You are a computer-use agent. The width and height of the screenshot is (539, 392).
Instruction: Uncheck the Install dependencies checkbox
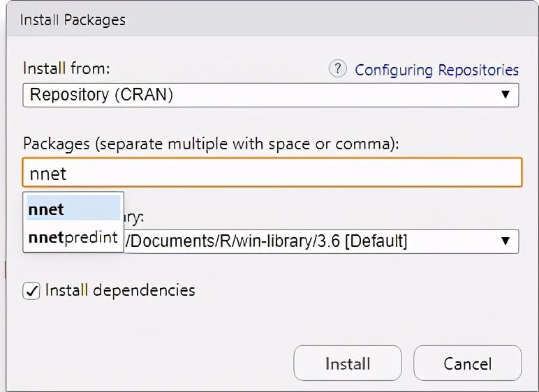(32, 291)
